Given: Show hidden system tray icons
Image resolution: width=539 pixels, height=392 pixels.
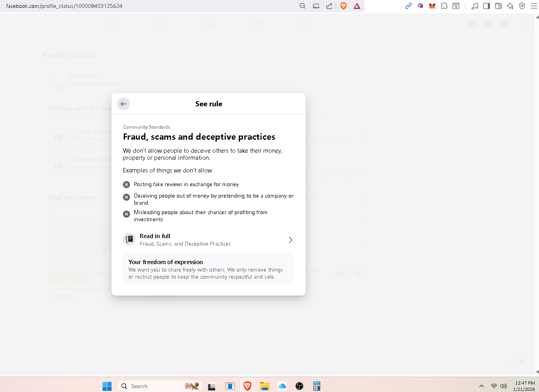Looking at the screenshot, I should pos(481,386).
